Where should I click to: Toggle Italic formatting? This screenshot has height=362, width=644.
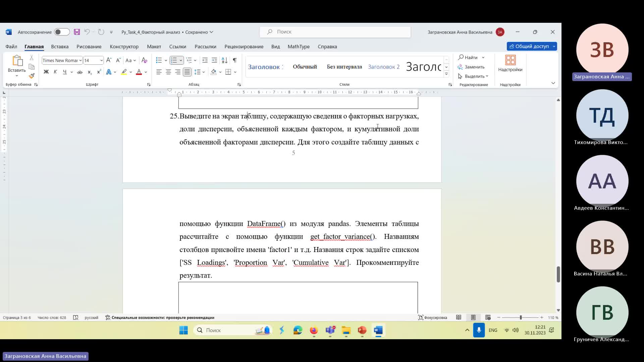(x=55, y=72)
